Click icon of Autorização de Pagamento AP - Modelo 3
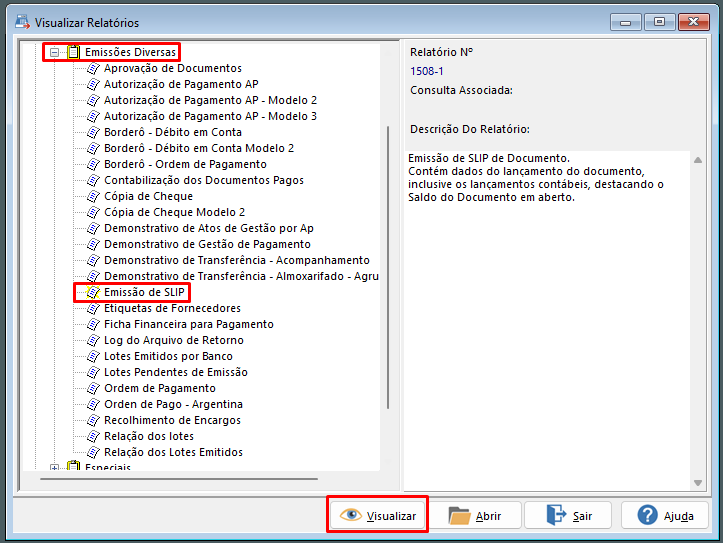 tap(94, 117)
